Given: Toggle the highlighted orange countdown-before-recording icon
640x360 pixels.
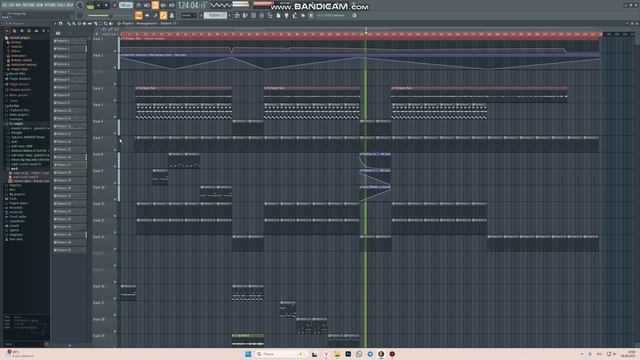Looking at the screenshot, I should pyautogui.click(x=155, y=5).
